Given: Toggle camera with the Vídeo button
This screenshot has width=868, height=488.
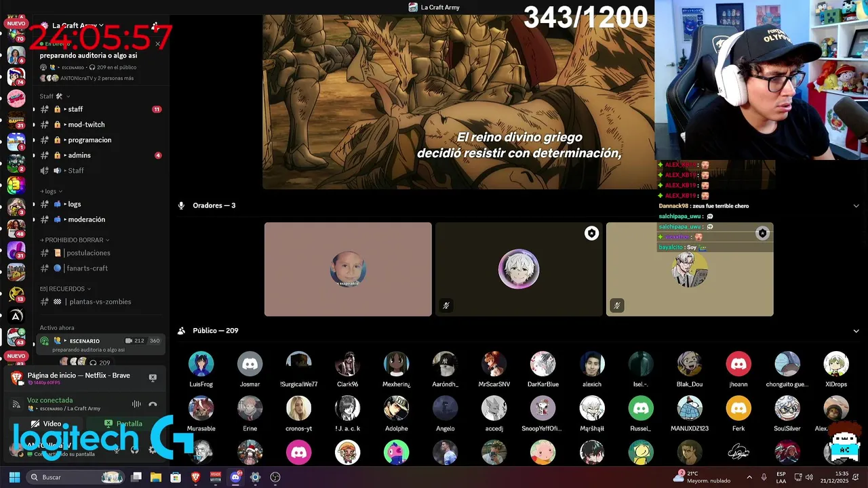Looking at the screenshot, I should point(46,424).
